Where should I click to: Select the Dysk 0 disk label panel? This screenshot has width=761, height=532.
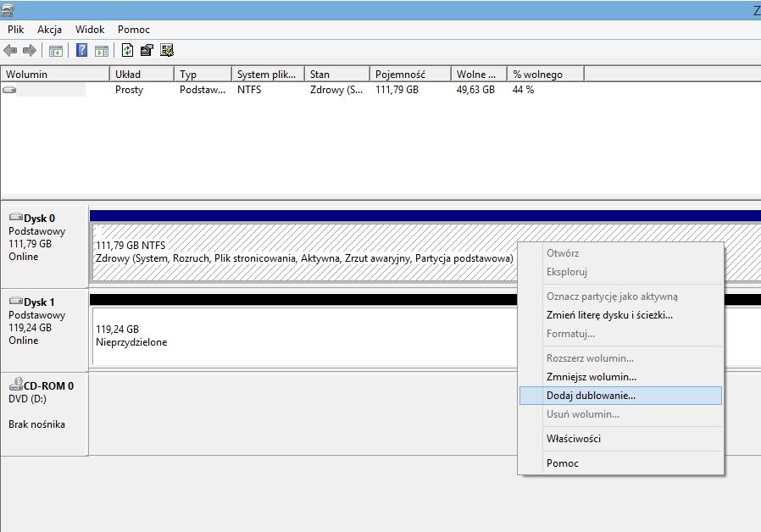(44, 247)
